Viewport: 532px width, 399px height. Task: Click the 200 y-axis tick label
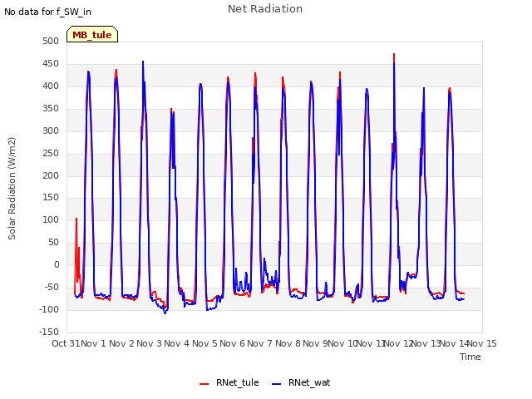click(x=51, y=175)
